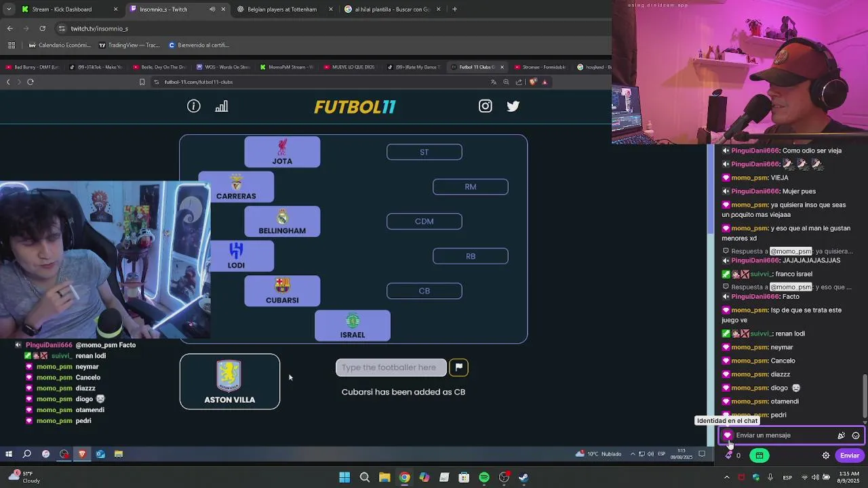Click the FUTBOL11 logo title

click(x=355, y=106)
